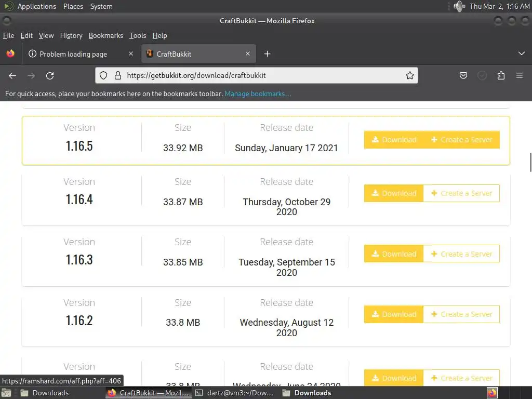The height and width of the screenshot is (399, 532).
Task: Switch to the dartz@vm3 terminal taskbar window
Action: pos(235,393)
